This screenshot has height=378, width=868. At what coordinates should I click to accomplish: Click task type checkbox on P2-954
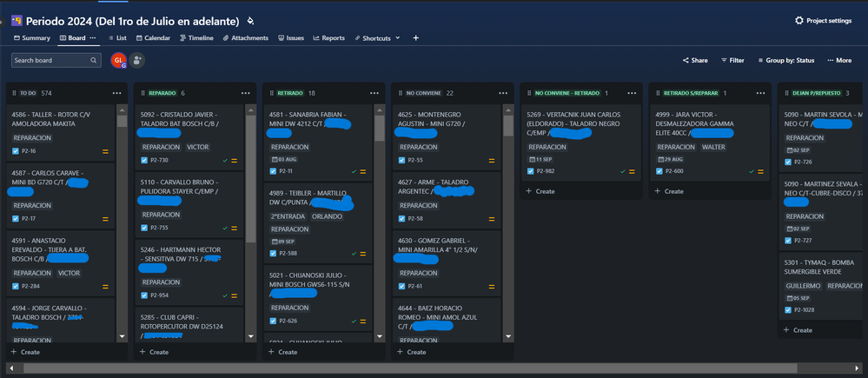point(144,295)
